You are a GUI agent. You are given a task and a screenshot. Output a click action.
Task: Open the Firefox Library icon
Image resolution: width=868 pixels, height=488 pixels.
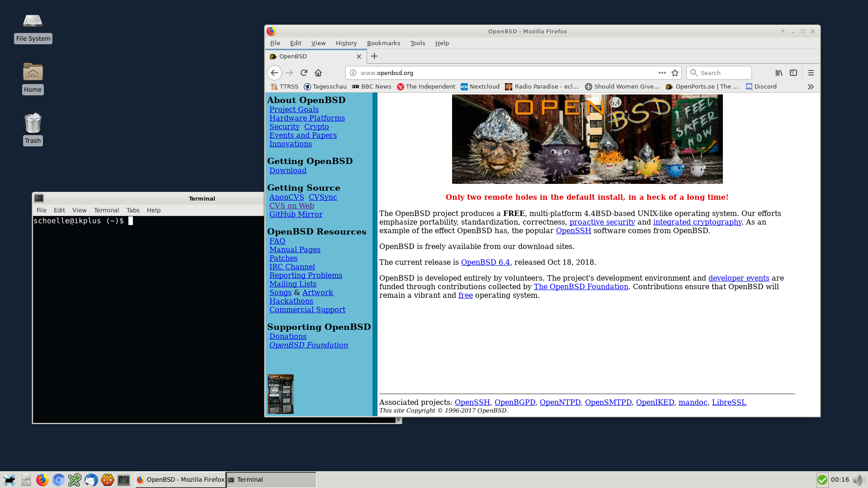click(779, 73)
